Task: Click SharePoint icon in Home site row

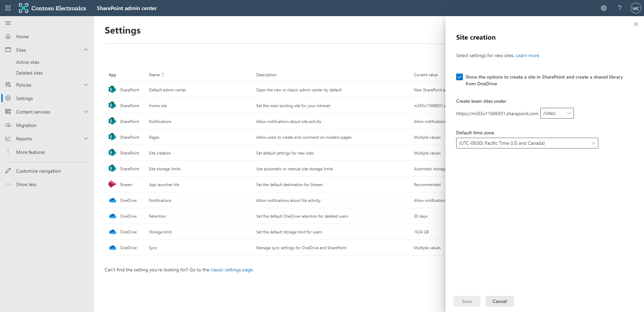Action: click(112, 105)
